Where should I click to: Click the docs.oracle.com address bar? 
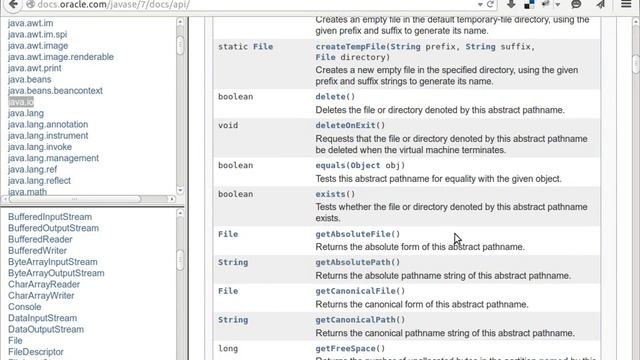[x=253, y=4]
